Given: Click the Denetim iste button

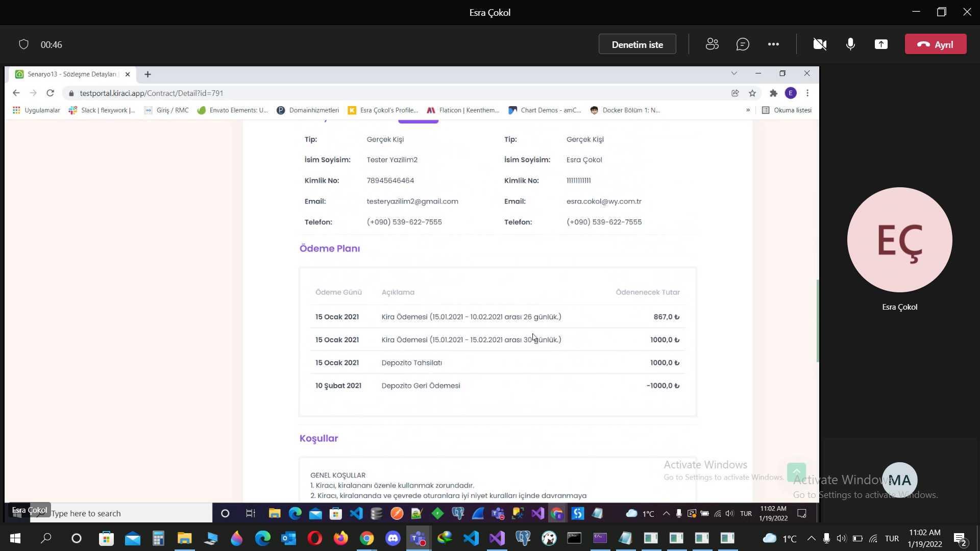Looking at the screenshot, I should pos(637,44).
